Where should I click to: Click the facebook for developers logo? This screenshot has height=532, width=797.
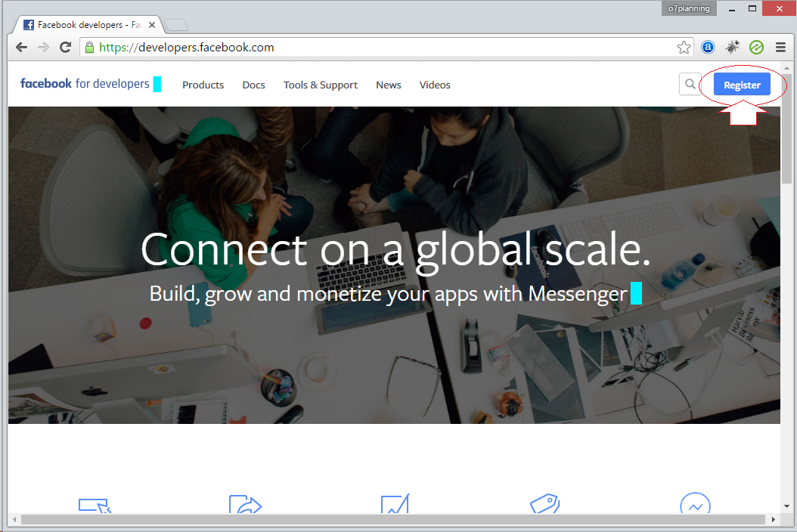coord(85,84)
